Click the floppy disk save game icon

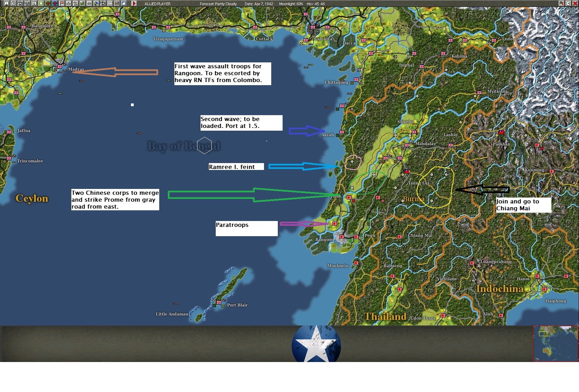point(6,3)
